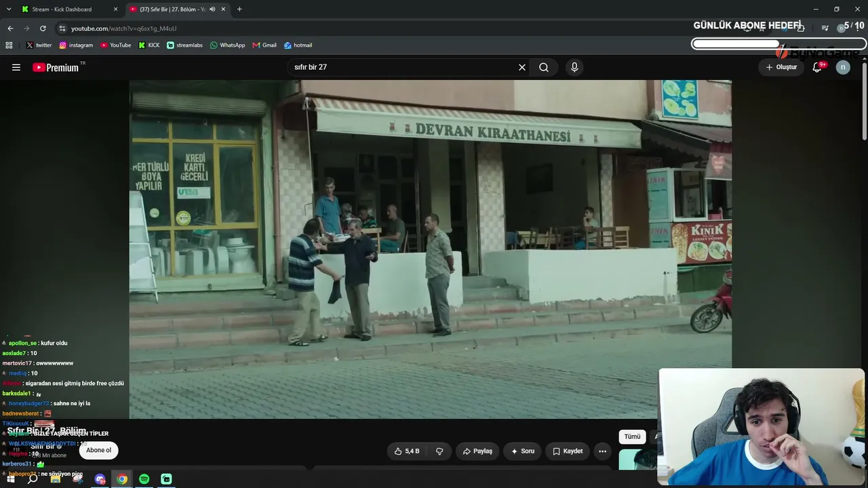The width and height of the screenshot is (868, 488).
Task: Click the Sıfır Bir video player
Action: tap(430, 249)
